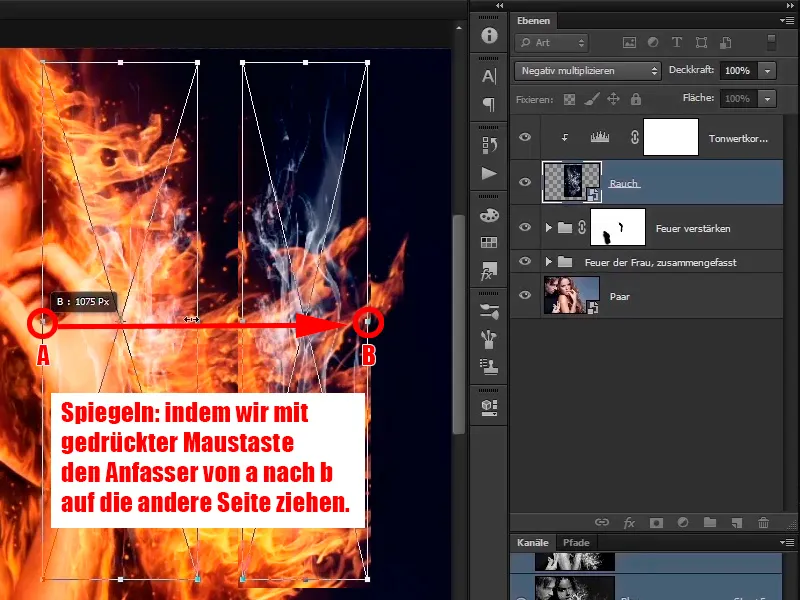Select the Rauch layer name
Image resolution: width=800 pixels, height=600 pixels.
point(624,183)
